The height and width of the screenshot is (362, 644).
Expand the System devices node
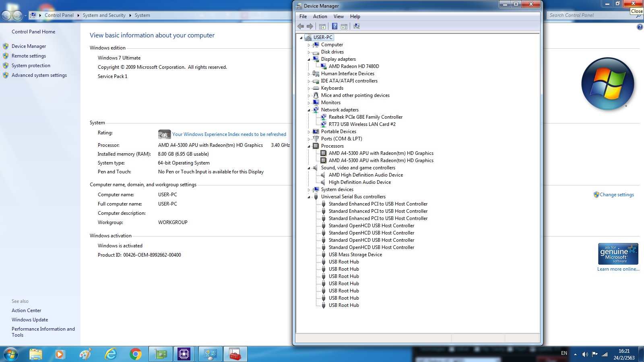pos(309,190)
